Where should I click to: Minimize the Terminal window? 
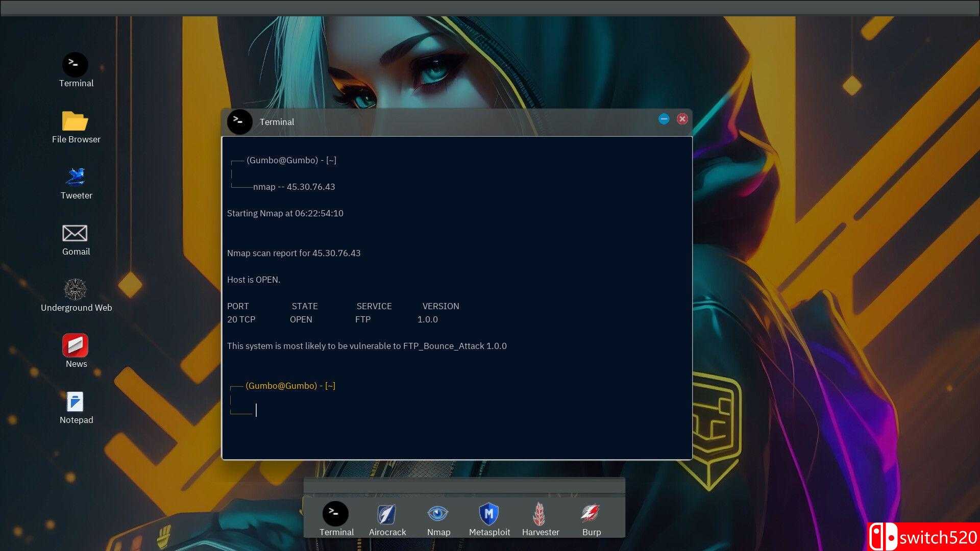(x=664, y=119)
